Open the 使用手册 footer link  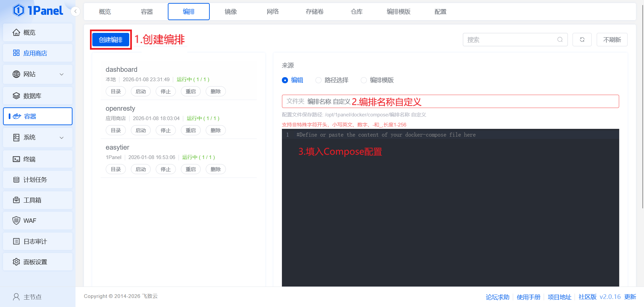tap(529, 297)
